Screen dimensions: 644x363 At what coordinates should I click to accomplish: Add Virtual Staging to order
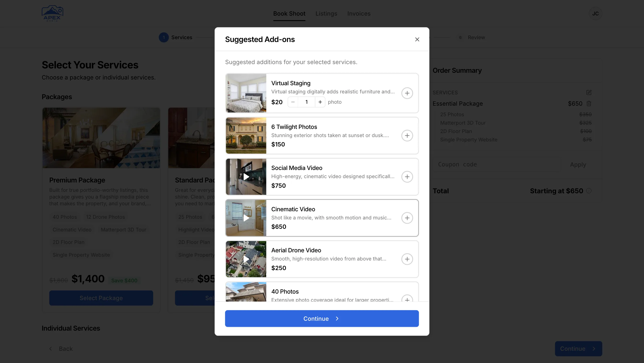pyautogui.click(x=407, y=93)
